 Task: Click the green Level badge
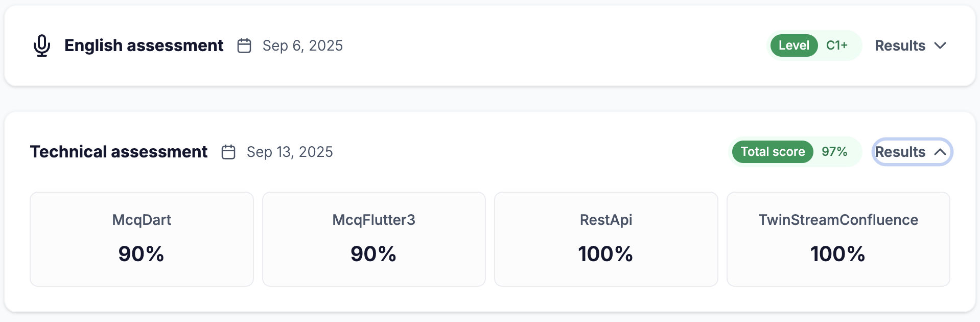coord(794,45)
